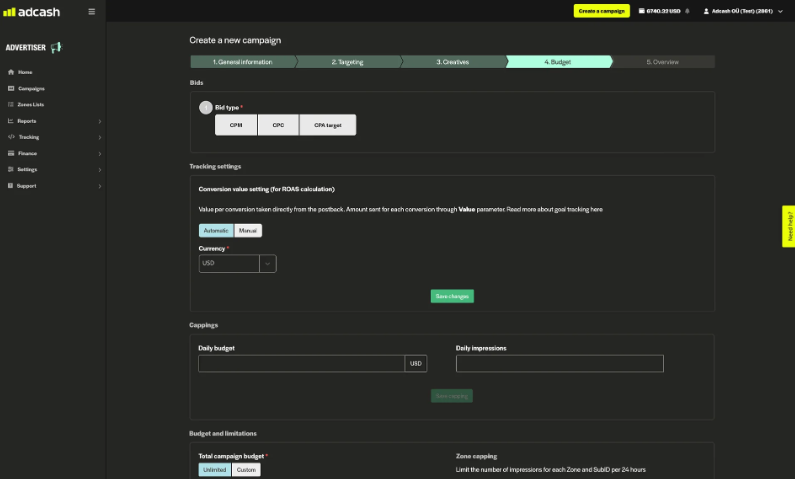Go to step 2. Targeting
This screenshot has width=795, height=479.
(x=347, y=62)
